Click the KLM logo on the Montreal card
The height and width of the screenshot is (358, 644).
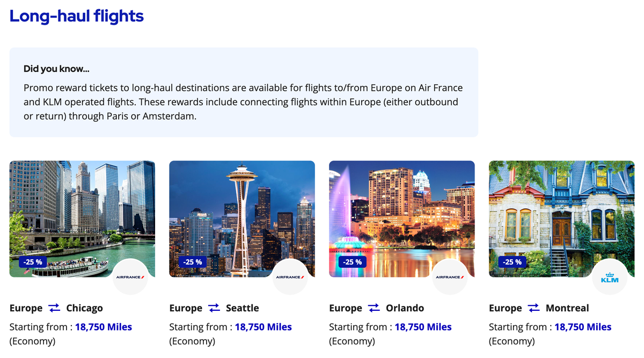pos(609,277)
